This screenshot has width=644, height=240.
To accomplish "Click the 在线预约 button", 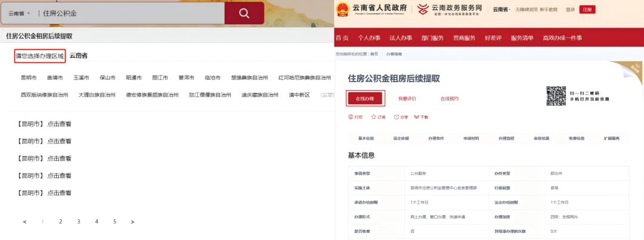I will pyautogui.click(x=450, y=99).
